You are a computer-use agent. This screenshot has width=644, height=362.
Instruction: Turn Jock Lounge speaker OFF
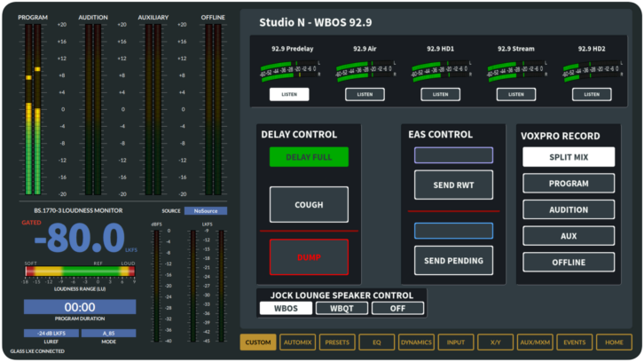point(397,308)
